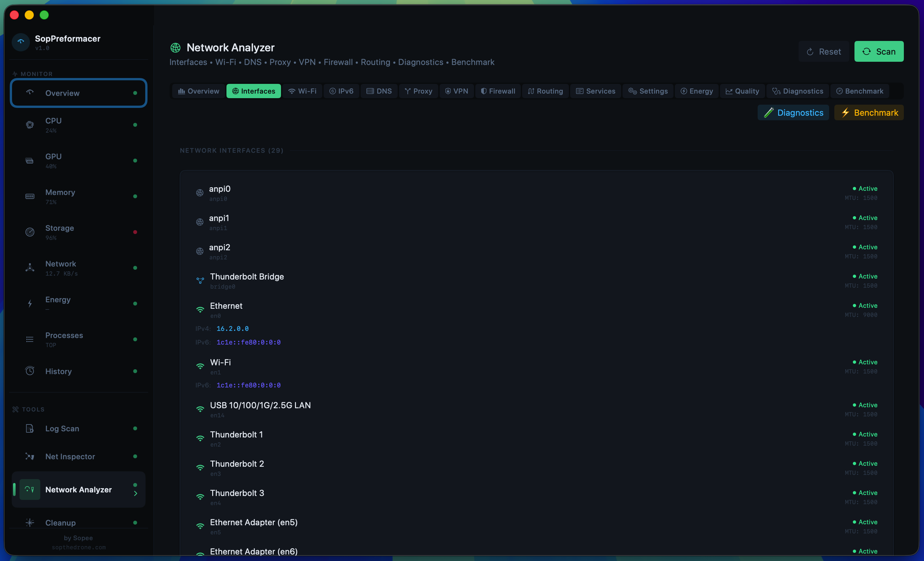This screenshot has width=924, height=561.
Task: Select the Storage monitor icon
Action: click(30, 232)
